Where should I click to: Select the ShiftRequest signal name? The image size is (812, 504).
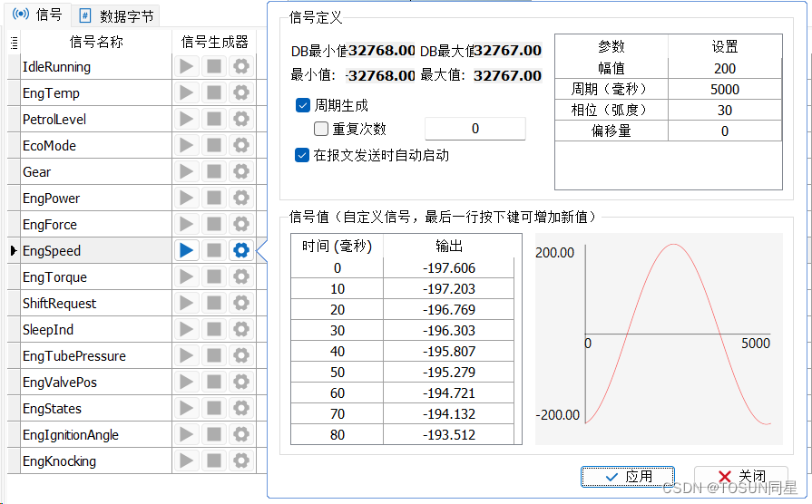pos(59,304)
